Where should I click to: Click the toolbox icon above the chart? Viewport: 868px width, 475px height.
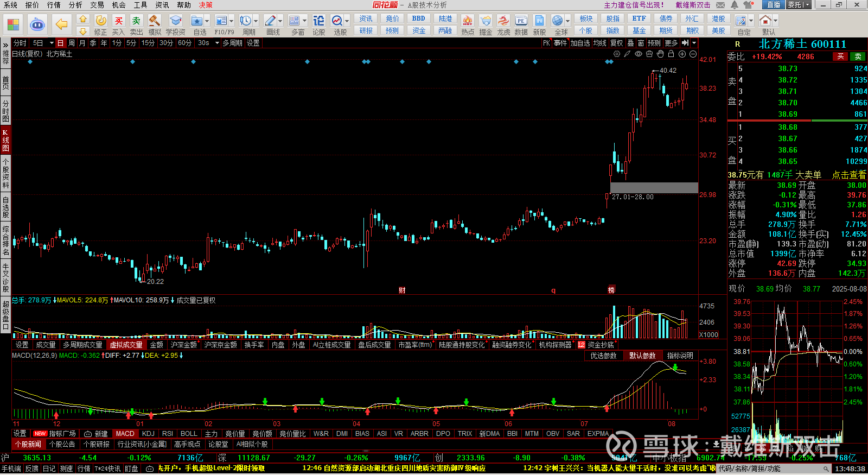(x=649, y=54)
